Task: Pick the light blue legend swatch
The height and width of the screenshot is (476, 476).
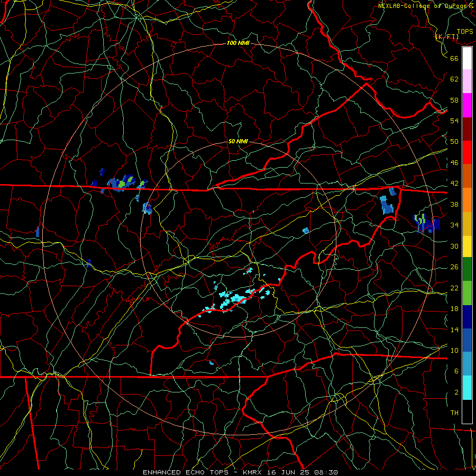Action: [x=467, y=364]
